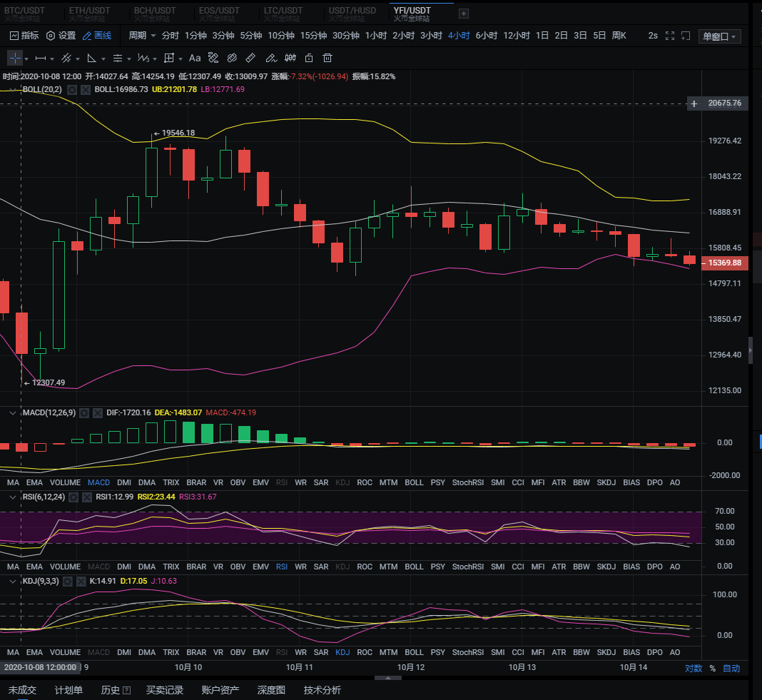Viewport: 762px width, 700px height.
Task: Open the 未成交 open orders tab
Action: [x=22, y=690]
